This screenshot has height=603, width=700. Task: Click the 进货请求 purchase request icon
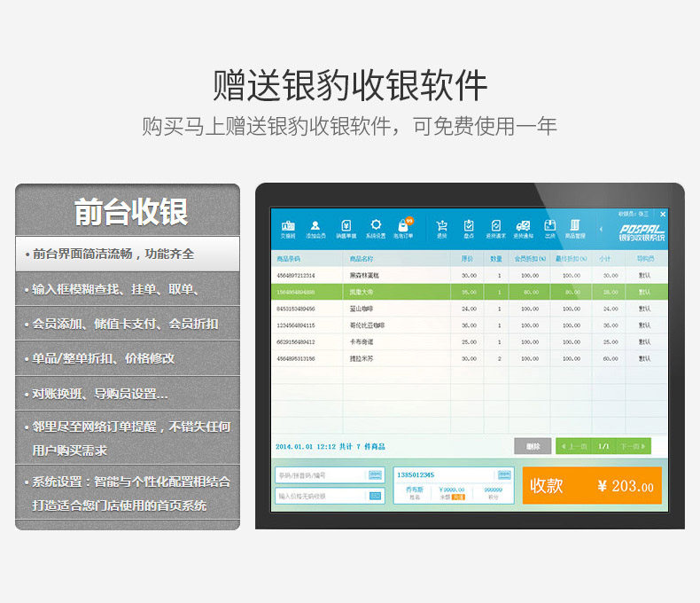click(x=496, y=229)
